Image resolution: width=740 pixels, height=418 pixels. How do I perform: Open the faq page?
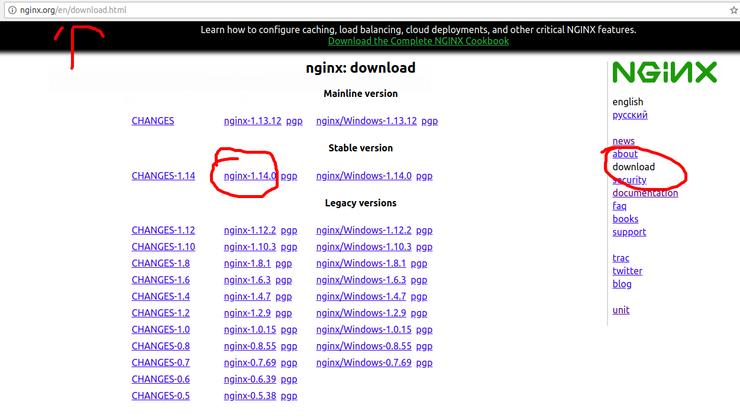tap(620, 206)
